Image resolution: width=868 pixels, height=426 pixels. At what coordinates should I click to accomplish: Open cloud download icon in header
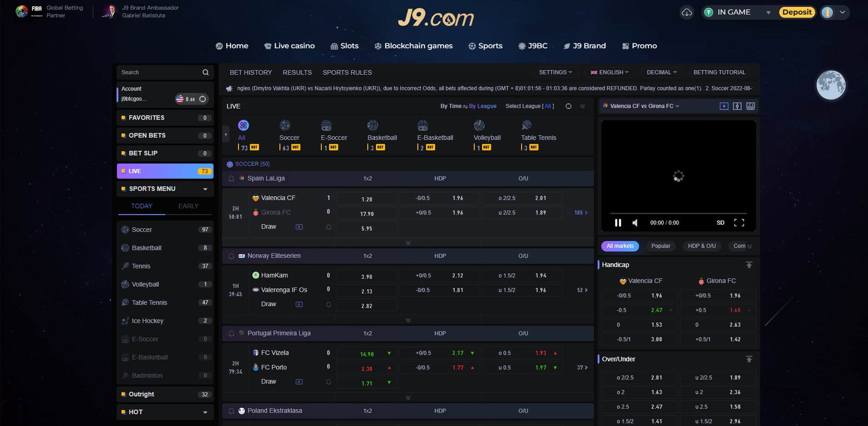click(x=686, y=12)
